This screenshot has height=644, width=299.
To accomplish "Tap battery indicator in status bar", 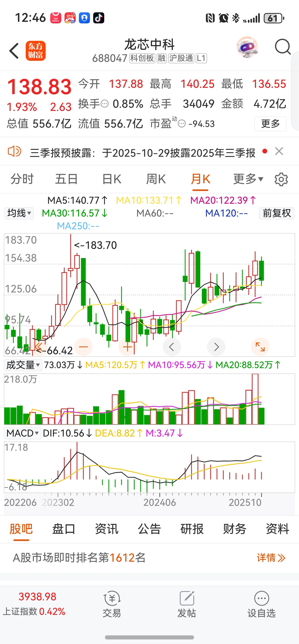I will (274, 18).
